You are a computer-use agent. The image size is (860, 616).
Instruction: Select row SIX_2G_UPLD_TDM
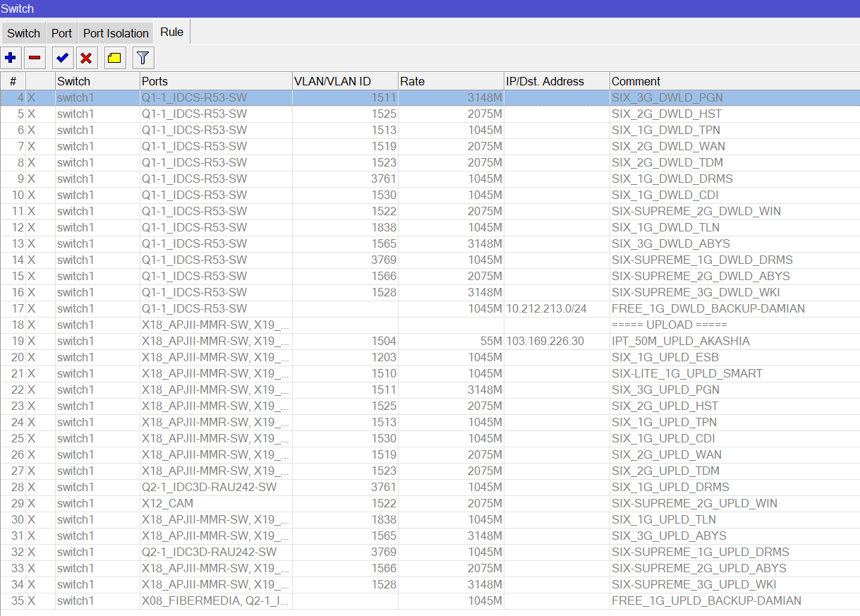pyautogui.click(x=430, y=471)
